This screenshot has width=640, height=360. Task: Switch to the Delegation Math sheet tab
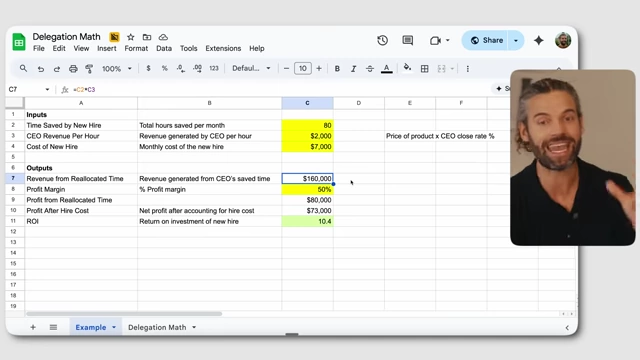click(x=157, y=327)
